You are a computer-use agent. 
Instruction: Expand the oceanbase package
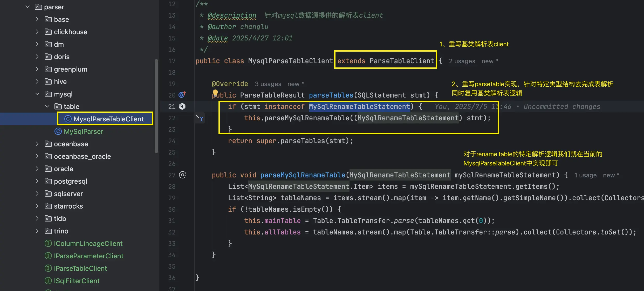pos(37,144)
